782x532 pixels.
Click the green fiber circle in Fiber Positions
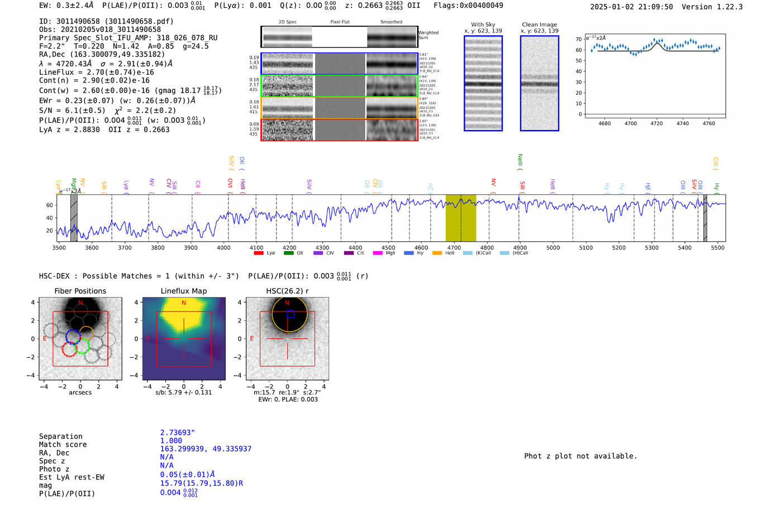[x=82, y=346]
